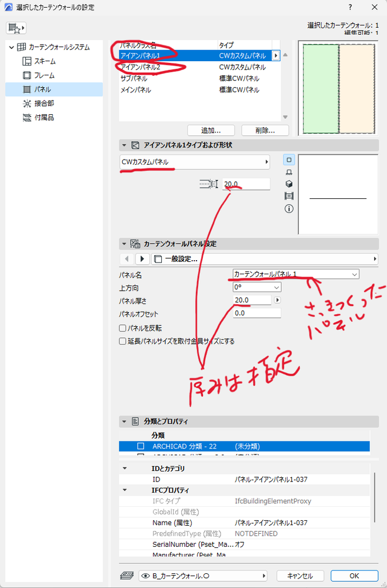The height and width of the screenshot is (588, 387).
Task: Click the キャンセル button
Action: coord(300,576)
